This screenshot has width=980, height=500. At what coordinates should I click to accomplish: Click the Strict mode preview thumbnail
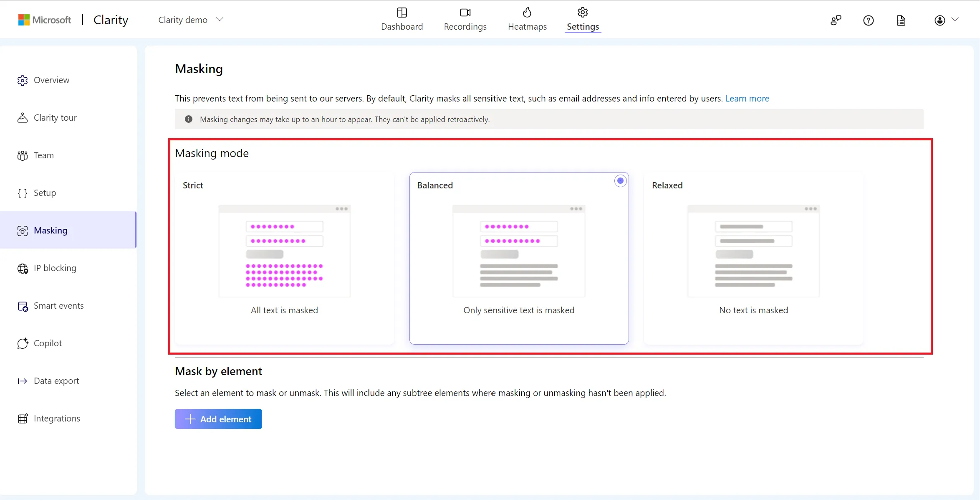point(285,251)
